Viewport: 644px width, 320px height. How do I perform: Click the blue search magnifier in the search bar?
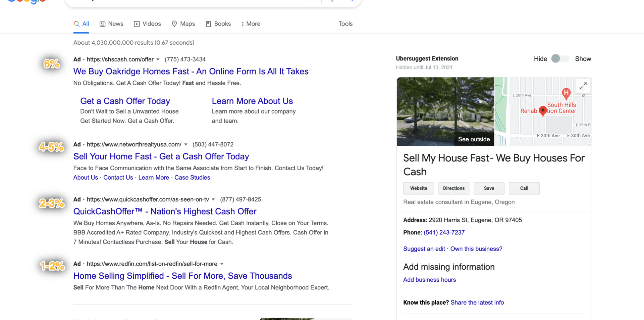pos(351,0)
